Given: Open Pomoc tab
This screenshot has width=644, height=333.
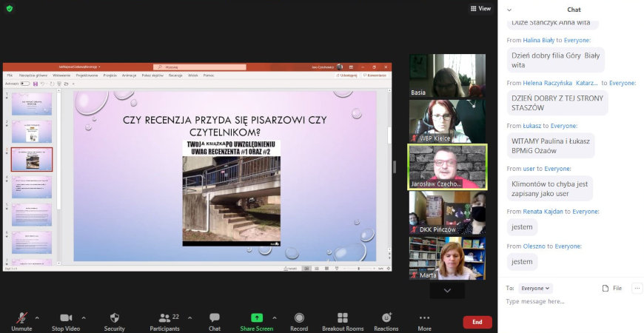Looking at the screenshot, I should 209,75.
